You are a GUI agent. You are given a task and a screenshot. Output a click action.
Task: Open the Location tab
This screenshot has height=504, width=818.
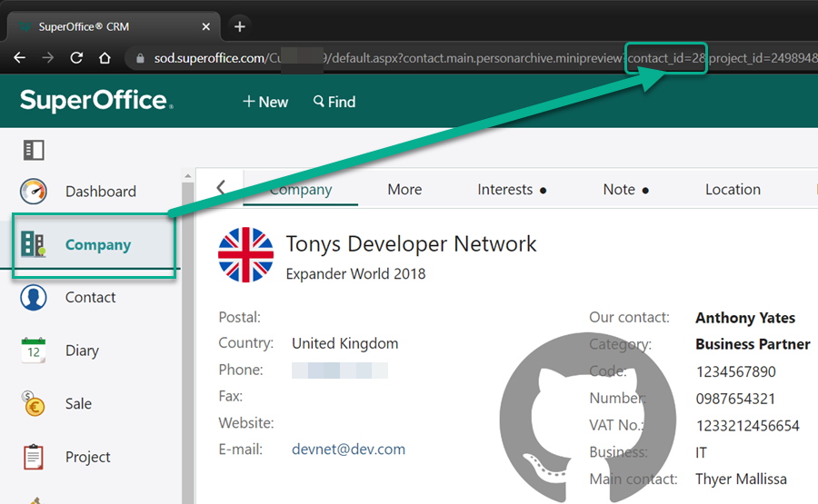[x=733, y=190]
